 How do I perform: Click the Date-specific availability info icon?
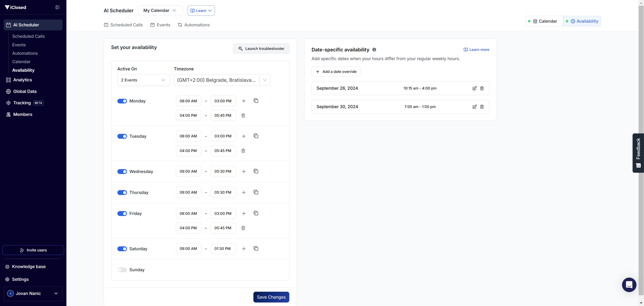point(374,50)
